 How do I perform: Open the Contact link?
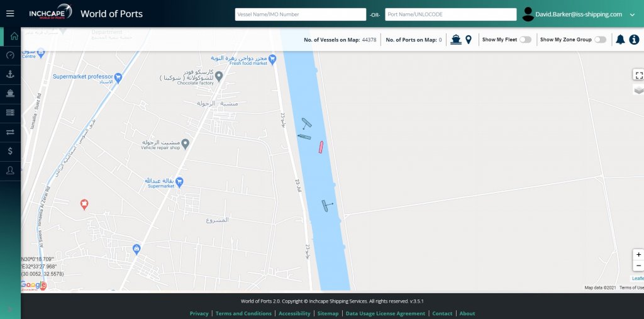442,313
